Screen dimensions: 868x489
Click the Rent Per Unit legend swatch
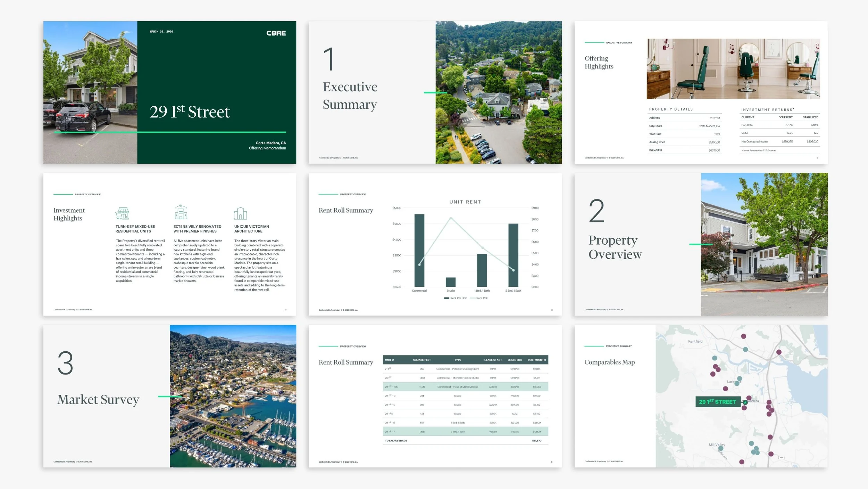coord(446,298)
